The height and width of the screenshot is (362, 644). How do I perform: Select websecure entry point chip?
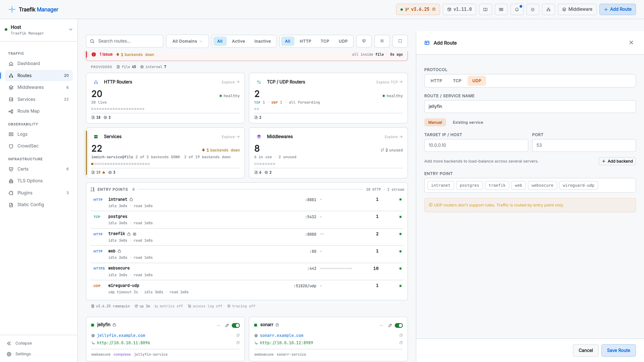click(542, 185)
